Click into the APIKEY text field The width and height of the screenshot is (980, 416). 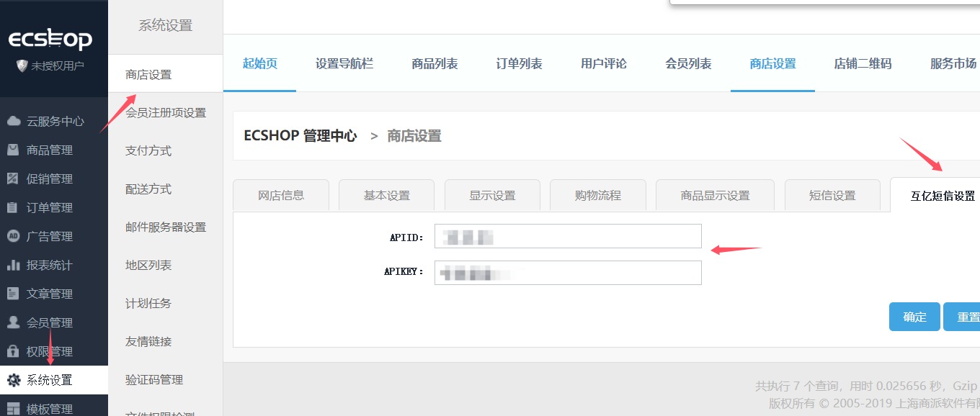(568, 272)
